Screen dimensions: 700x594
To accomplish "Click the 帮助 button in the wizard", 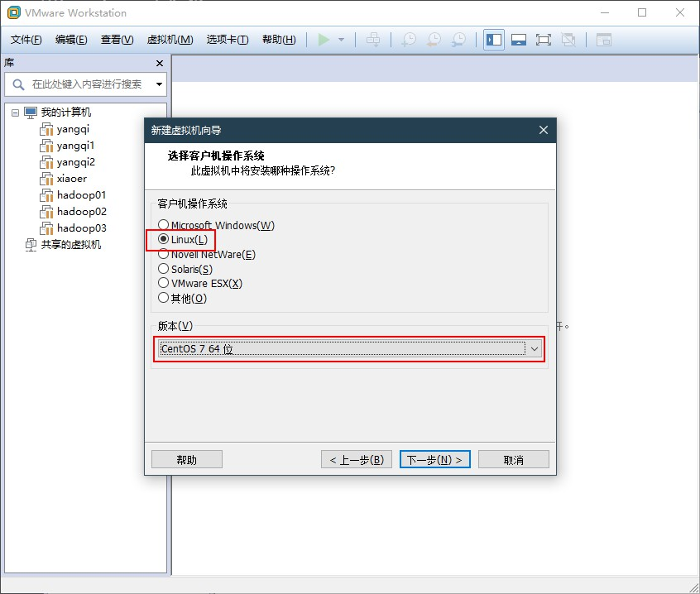I will 187,458.
